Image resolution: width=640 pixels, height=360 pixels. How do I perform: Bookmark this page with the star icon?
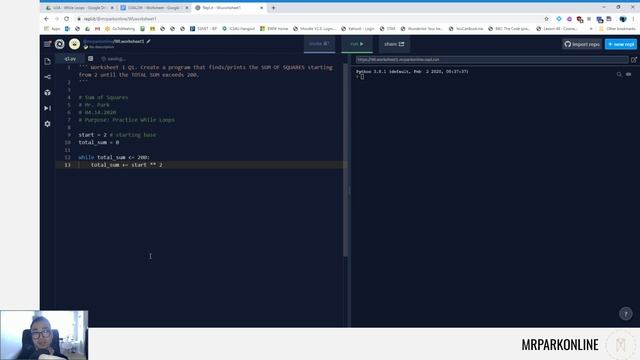click(x=547, y=19)
